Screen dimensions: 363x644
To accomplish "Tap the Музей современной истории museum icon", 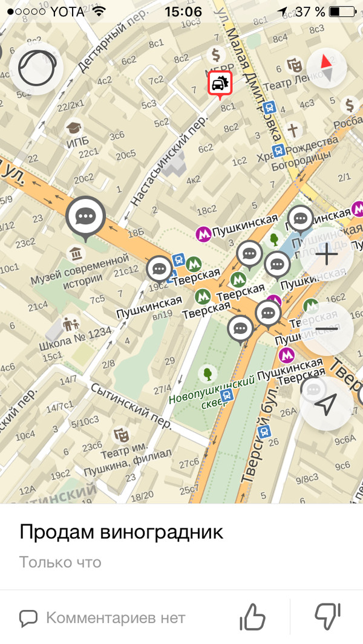I will pyautogui.click(x=76, y=253).
